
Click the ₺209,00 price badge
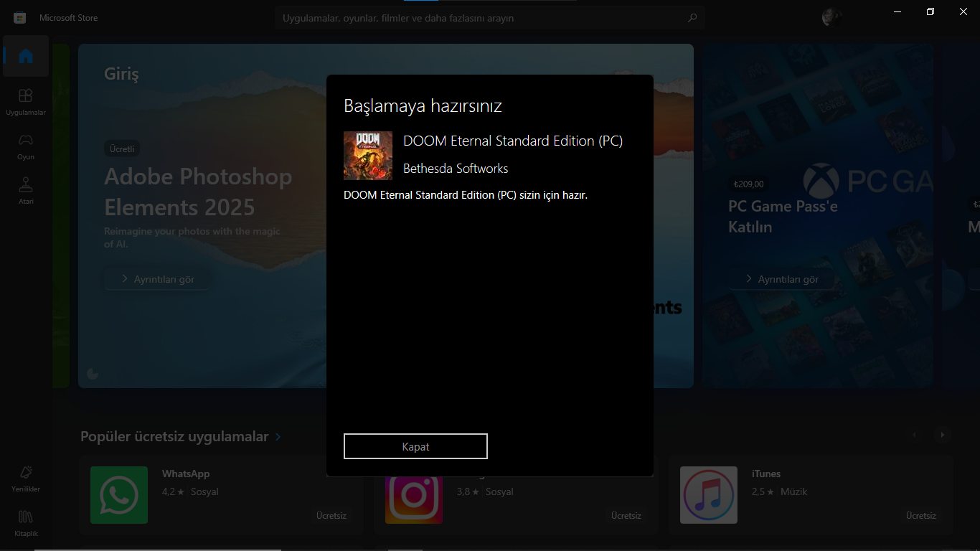(x=748, y=184)
